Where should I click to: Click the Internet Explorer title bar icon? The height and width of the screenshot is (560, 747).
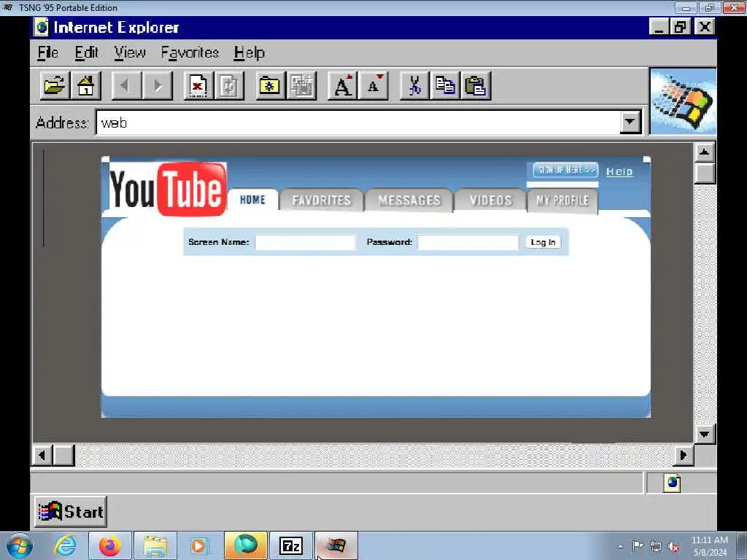(x=42, y=27)
